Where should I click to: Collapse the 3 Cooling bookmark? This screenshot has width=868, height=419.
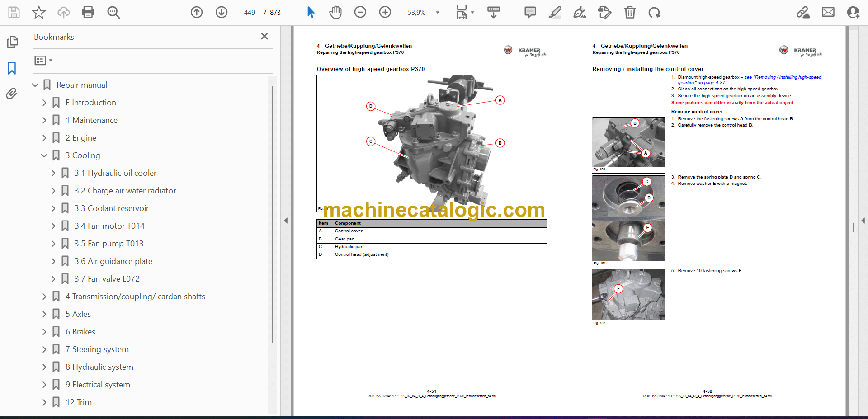pos(44,155)
